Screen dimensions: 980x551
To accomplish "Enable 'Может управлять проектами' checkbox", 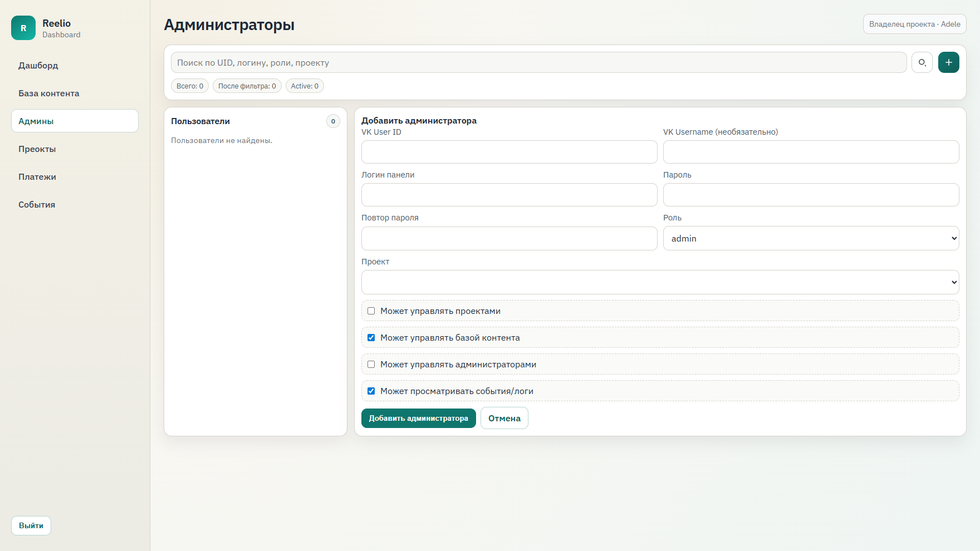I will (371, 311).
